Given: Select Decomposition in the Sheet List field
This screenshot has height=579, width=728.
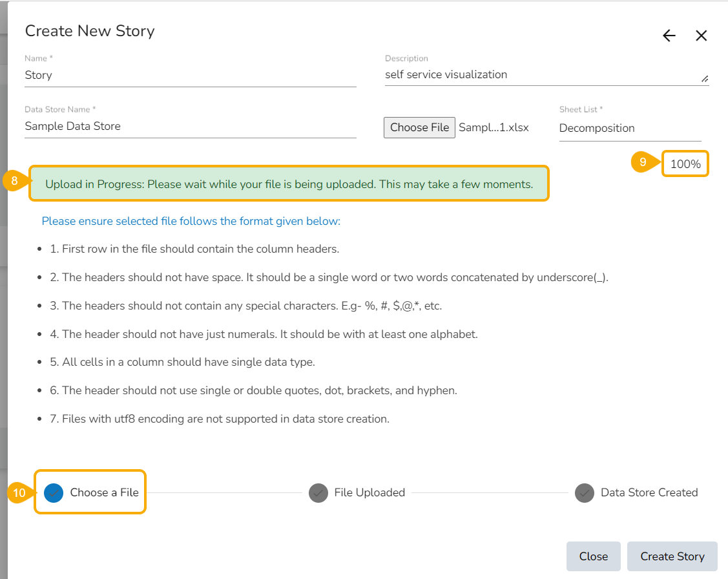Looking at the screenshot, I should click(597, 128).
